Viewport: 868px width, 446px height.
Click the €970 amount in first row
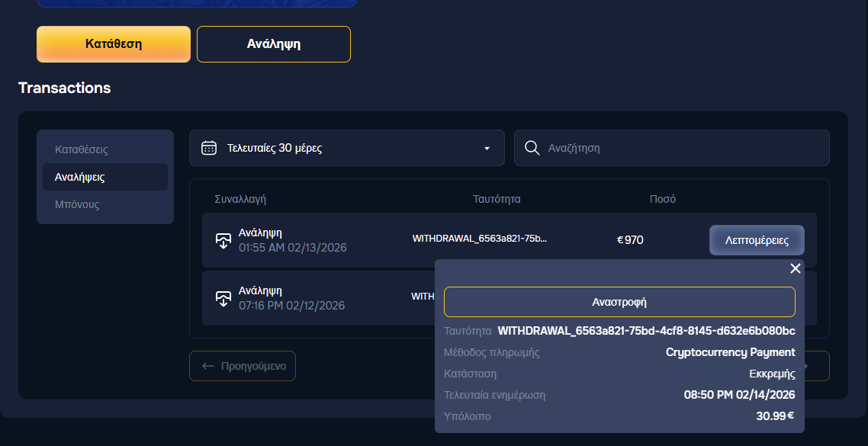coord(630,240)
